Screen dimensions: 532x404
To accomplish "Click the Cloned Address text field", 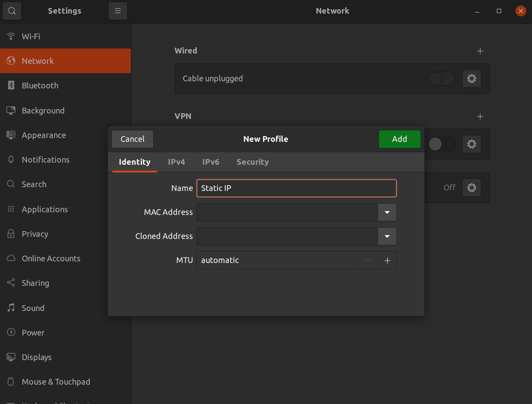I will point(287,236).
